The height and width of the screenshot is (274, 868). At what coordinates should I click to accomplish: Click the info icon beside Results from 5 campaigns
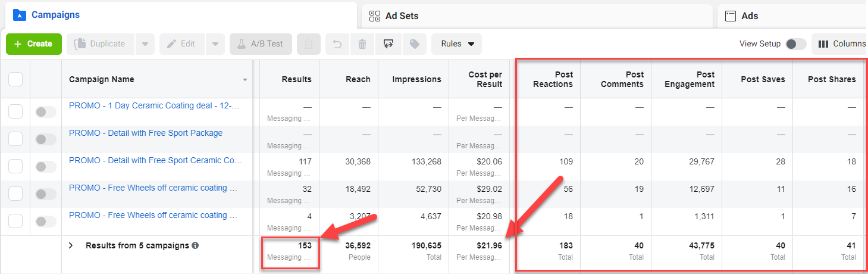(195, 245)
